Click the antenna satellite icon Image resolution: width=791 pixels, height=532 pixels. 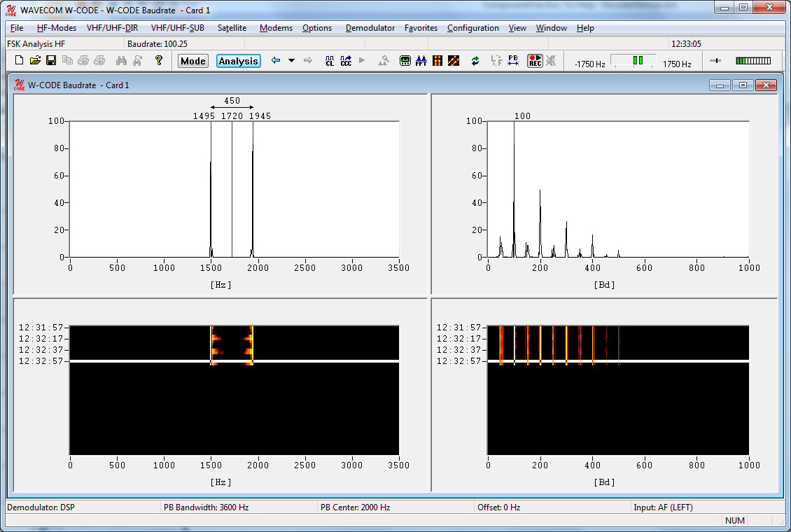(384, 60)
